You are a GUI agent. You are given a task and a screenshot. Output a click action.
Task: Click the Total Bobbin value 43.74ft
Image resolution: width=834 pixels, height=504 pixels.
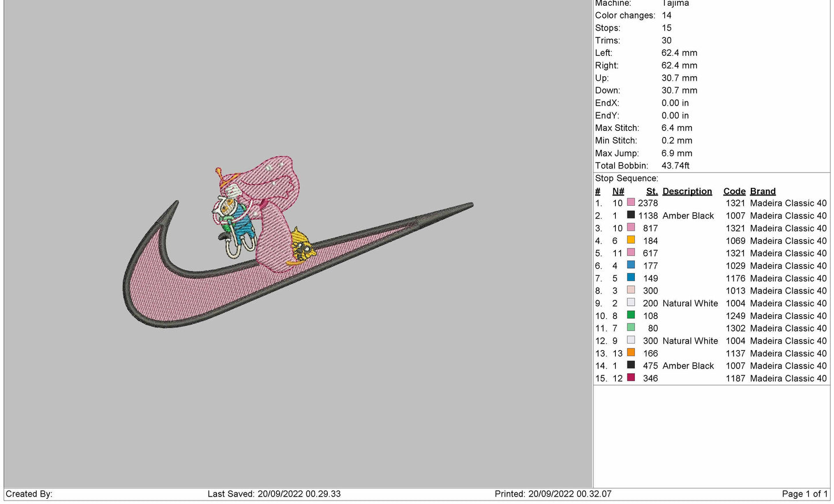675,166
